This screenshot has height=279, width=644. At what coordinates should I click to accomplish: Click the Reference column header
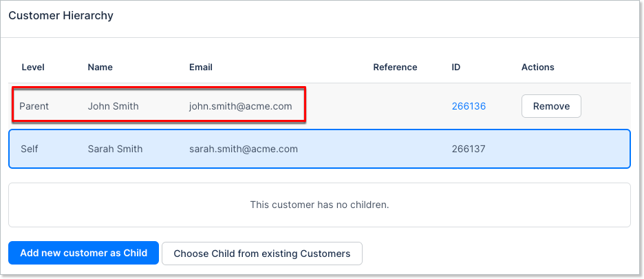395,67
